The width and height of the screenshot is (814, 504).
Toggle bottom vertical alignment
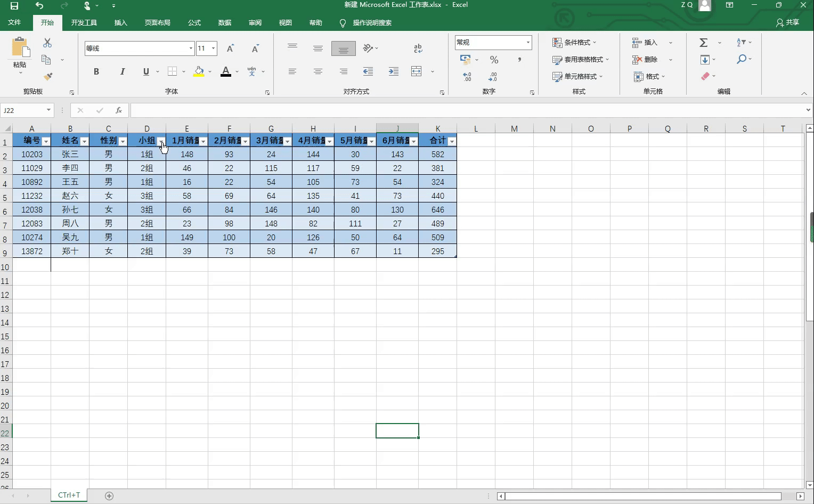(x=344, y=48)
